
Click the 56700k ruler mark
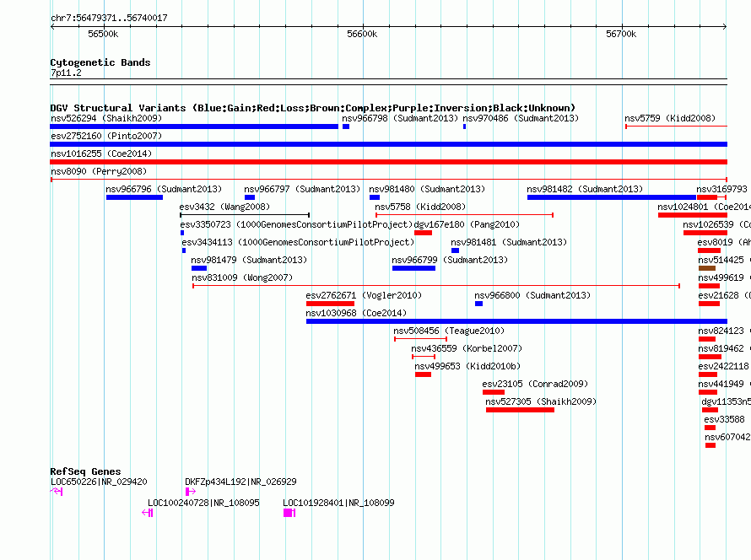[x=621, y=34]
